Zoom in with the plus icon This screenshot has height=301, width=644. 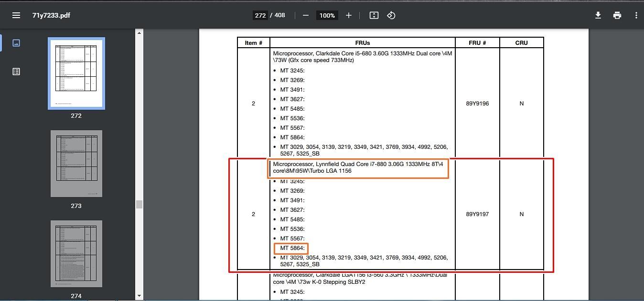(x=349, y=15)
